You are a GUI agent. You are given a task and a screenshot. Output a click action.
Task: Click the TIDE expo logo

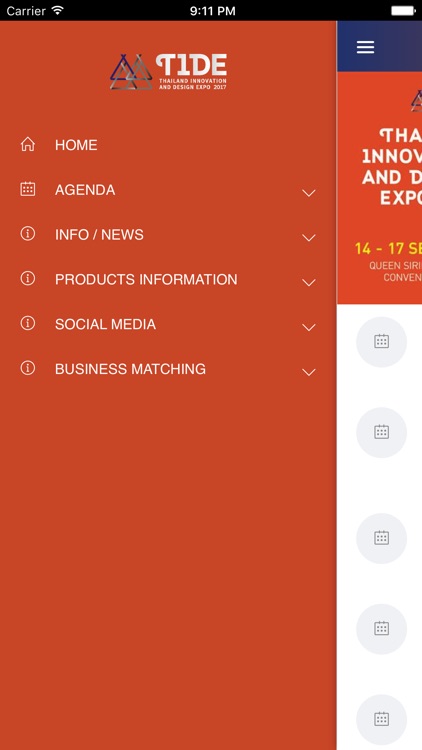click(168, 72)
